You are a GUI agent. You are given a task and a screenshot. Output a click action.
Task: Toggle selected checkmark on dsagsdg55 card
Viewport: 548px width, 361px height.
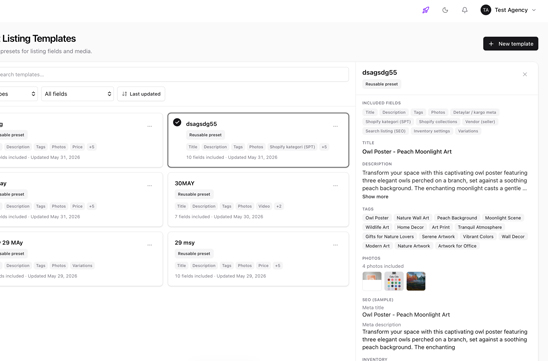pos(177,122)
